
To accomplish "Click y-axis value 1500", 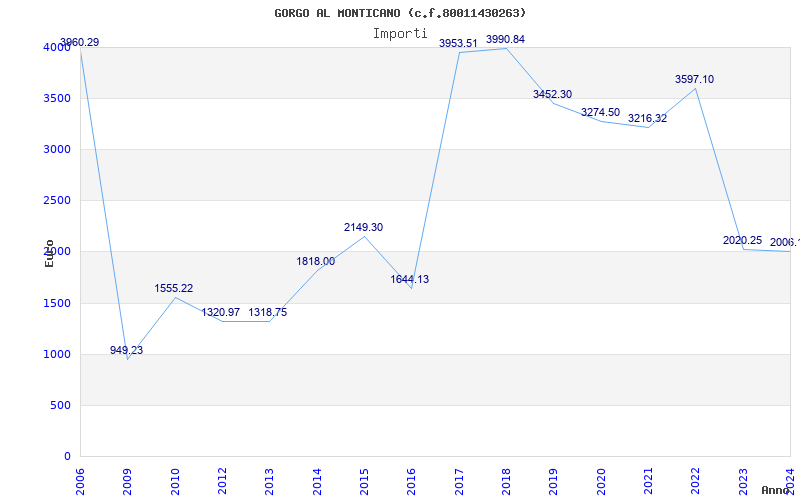I will click(x=57, y=303).
